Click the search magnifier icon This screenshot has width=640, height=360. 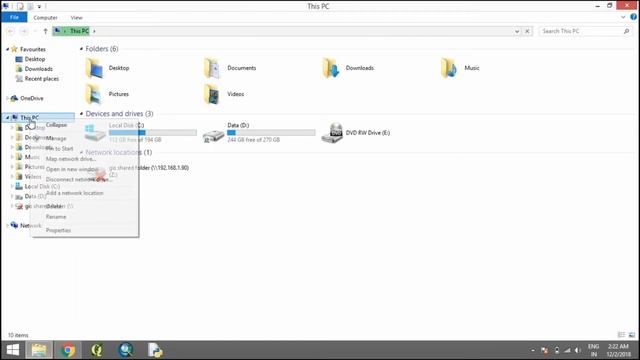click(x=626, y=31)
